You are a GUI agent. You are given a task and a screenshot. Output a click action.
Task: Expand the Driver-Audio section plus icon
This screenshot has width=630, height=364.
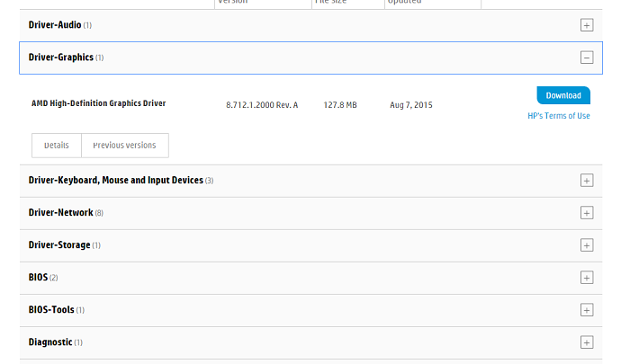[x=587, y=25]
